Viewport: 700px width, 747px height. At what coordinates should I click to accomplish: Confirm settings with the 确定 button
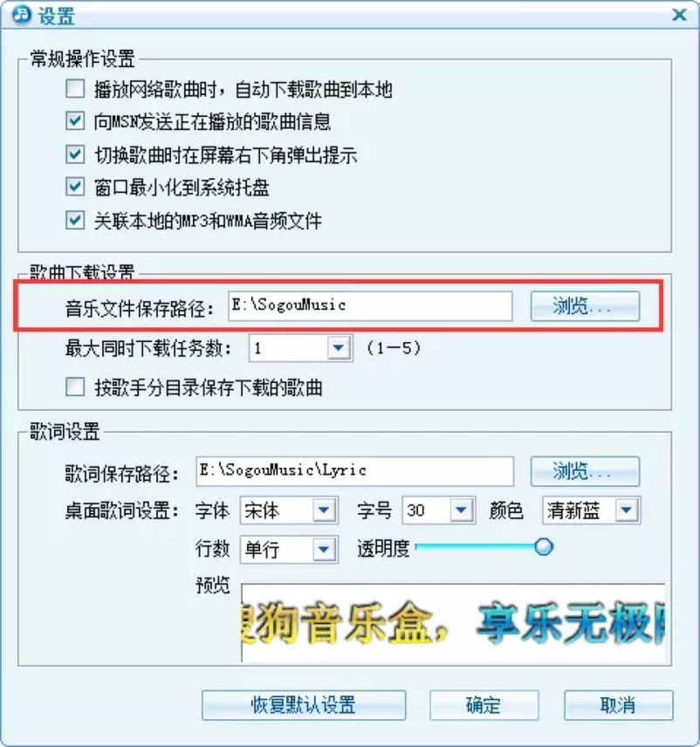[484, 705]
